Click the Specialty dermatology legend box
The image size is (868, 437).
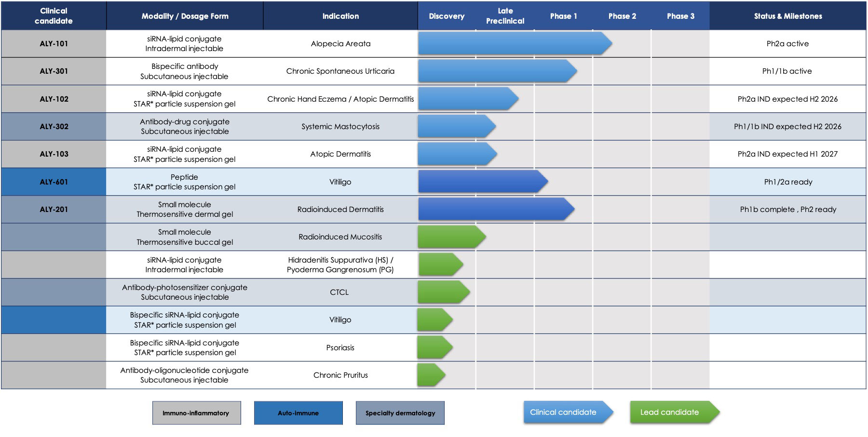coord(400,413)
